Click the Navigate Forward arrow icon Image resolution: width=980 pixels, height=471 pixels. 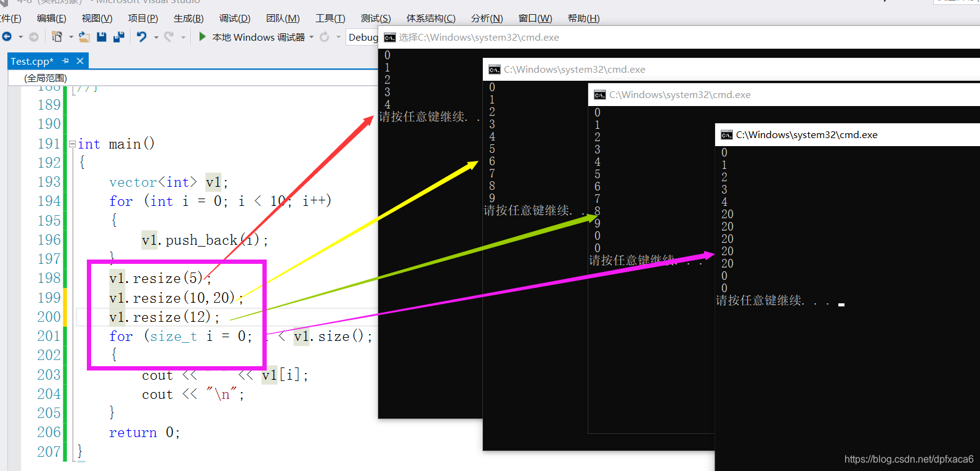tap(34, 37)
